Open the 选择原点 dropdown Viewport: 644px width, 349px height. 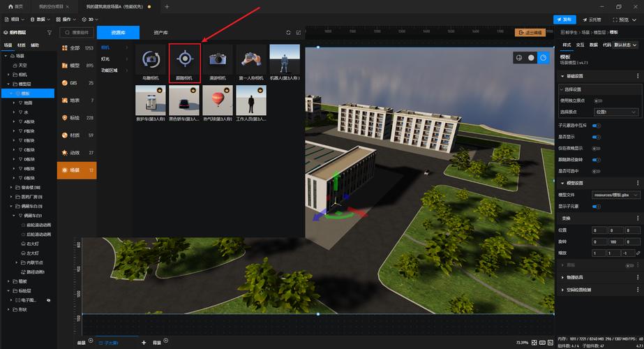(615, 112)
